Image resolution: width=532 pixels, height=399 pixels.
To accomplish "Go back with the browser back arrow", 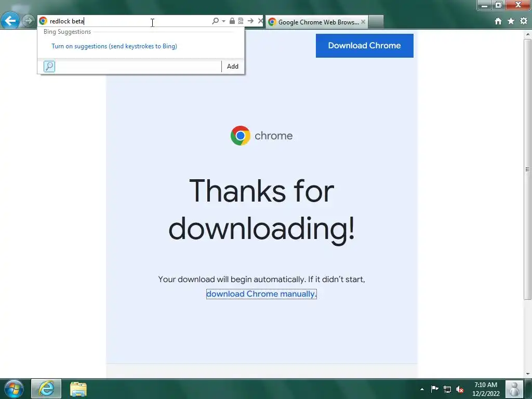I will coord(10,21).
